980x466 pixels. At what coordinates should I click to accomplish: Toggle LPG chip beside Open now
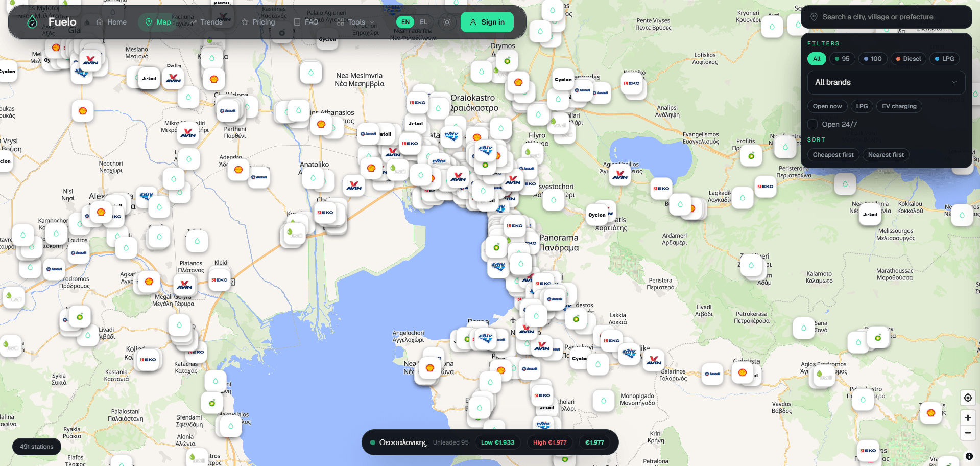tap(862, 106)
